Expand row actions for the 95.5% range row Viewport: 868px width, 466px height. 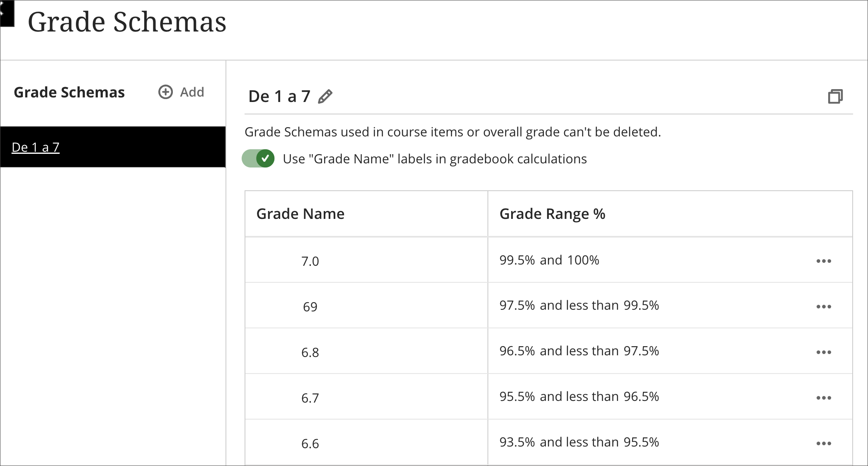click(824, 397)
